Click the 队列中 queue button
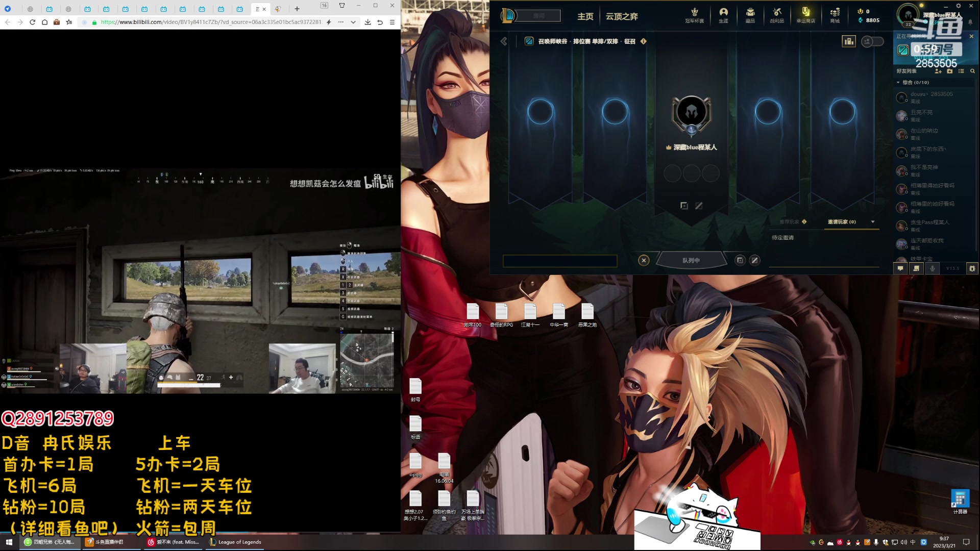The image size is (980, 551). pos(691,260)
